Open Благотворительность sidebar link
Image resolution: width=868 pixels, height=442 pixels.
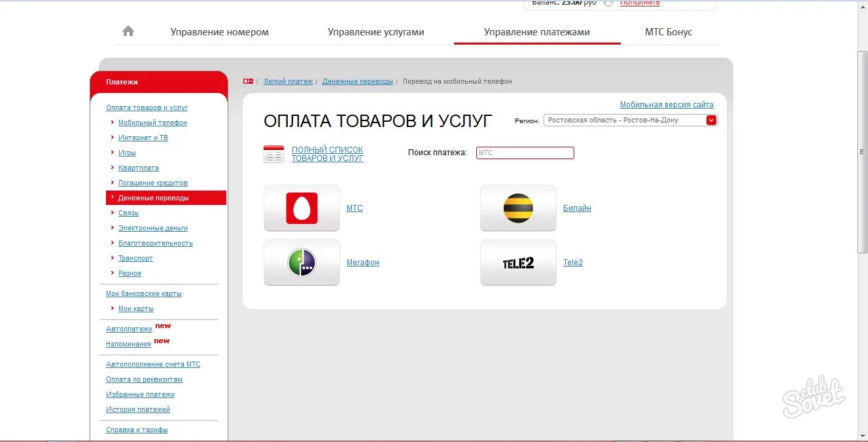(x=156, y=243)
